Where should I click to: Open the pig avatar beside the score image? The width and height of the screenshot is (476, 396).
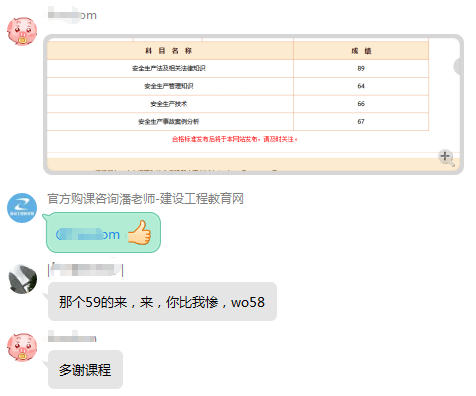(22, 32)
